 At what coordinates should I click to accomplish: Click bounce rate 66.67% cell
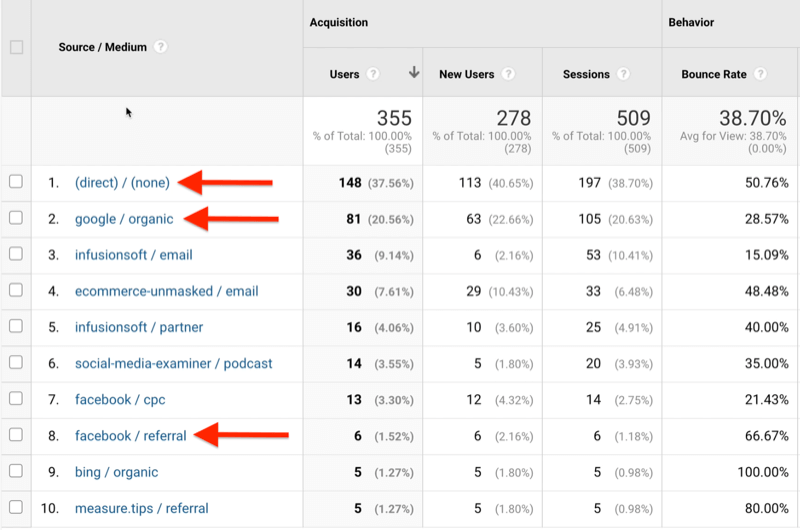tap(767, 436)
